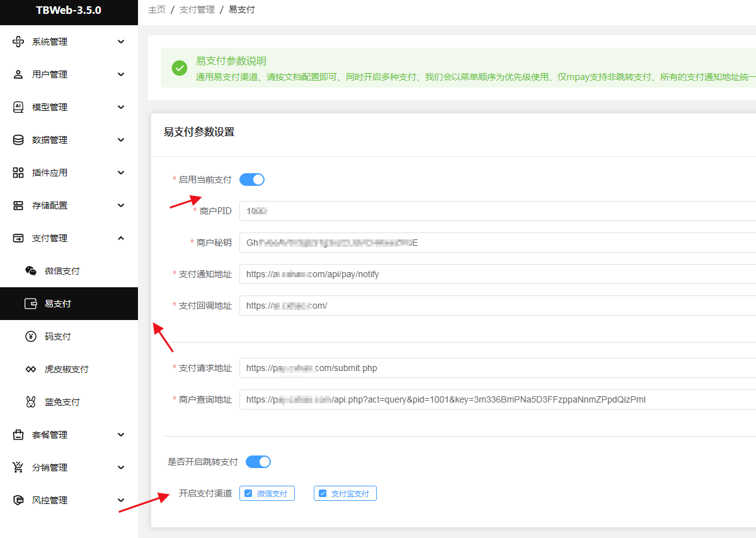This screenshot has width=756, height=538.
Task: Uncheck the 微信支付 channel checkbox
Action: 248,493
